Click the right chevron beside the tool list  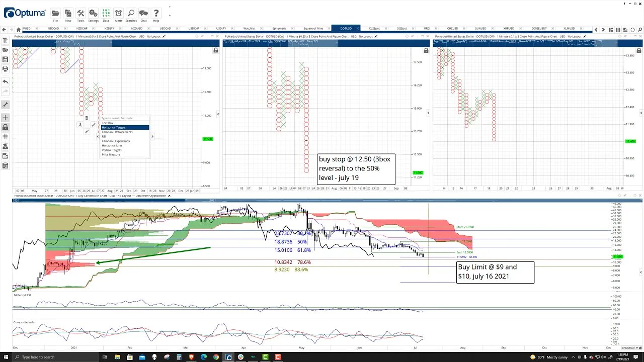[152, 137]
